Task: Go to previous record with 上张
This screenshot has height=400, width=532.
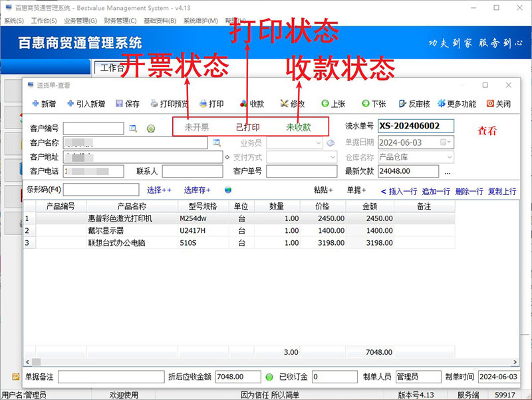Action: [333, 104]
